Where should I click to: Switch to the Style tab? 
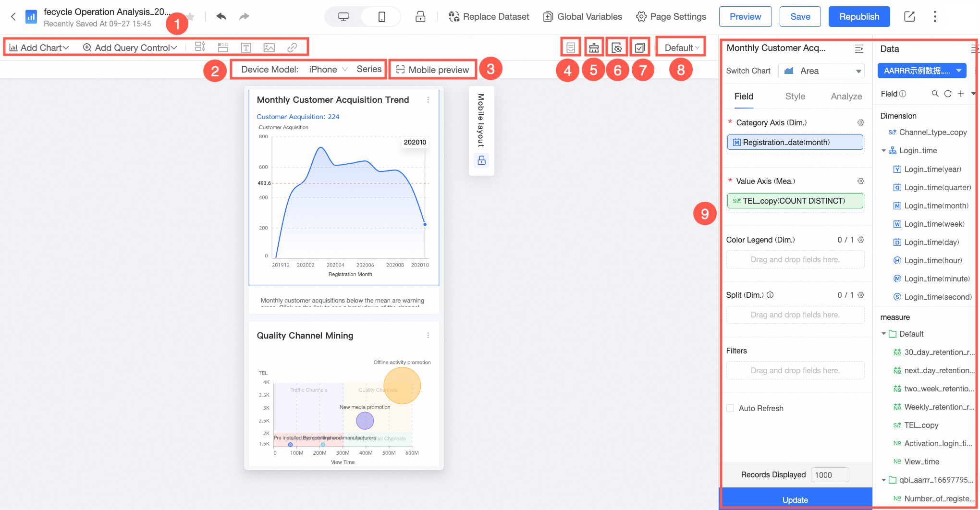[x=795, y=97]
